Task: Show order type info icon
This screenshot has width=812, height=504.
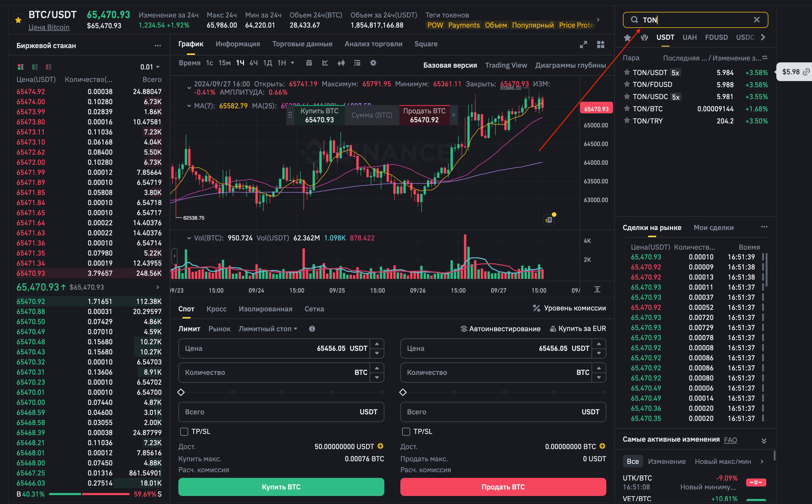Action: click(x=312, y=329)
